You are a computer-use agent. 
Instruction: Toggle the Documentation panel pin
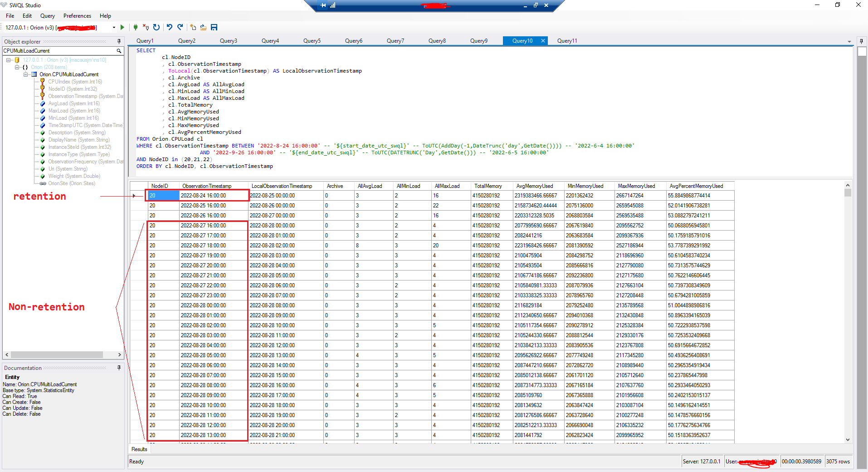tap(119, 368)
